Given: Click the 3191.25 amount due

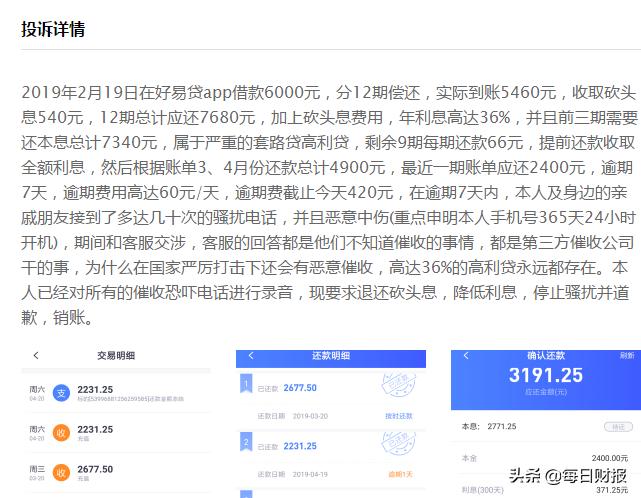Looking at the screenshot, I should [x=546, y=375].
